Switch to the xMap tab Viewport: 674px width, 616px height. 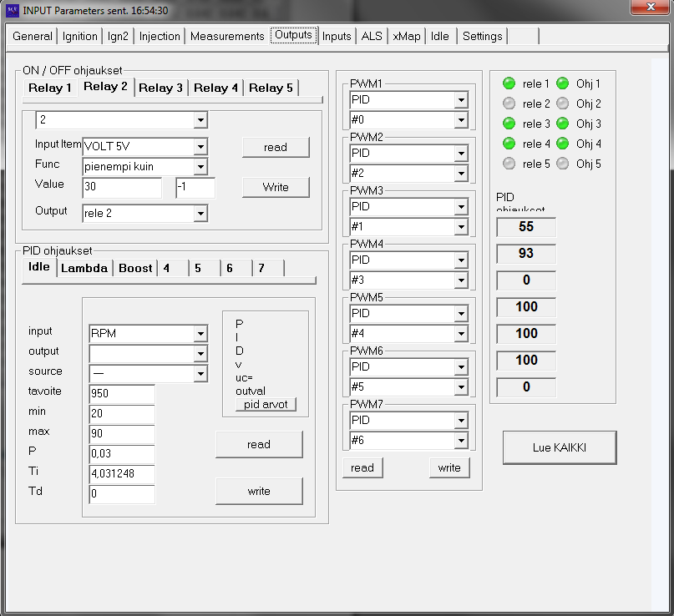[407, 36]
